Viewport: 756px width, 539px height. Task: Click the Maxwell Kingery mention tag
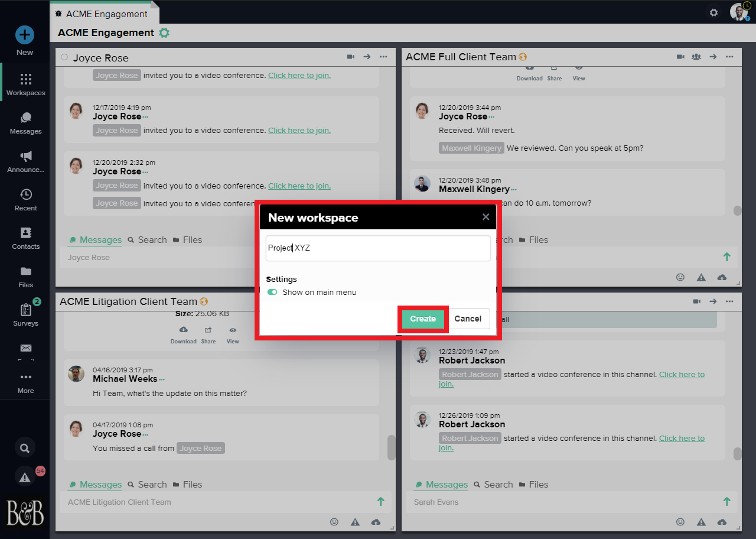coord(472,148)
